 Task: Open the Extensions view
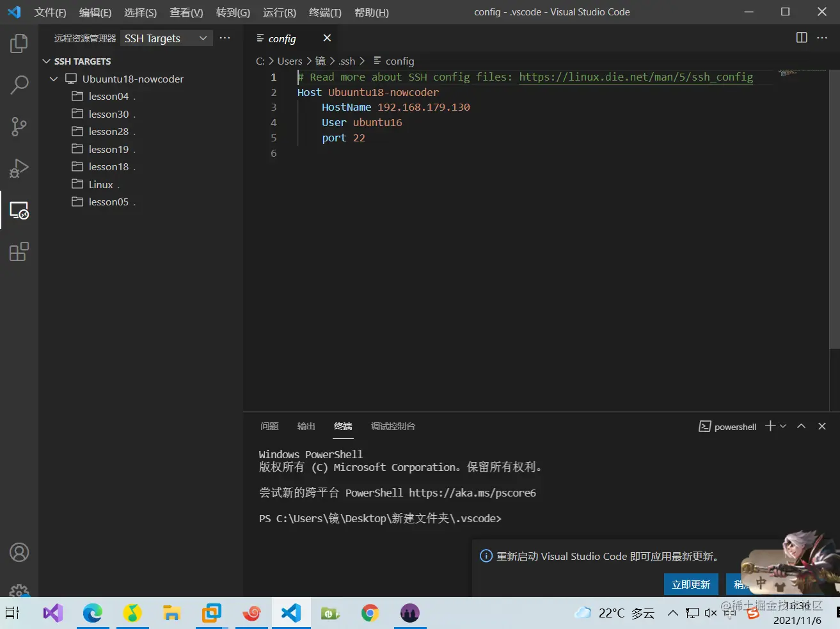click(19, 251)
